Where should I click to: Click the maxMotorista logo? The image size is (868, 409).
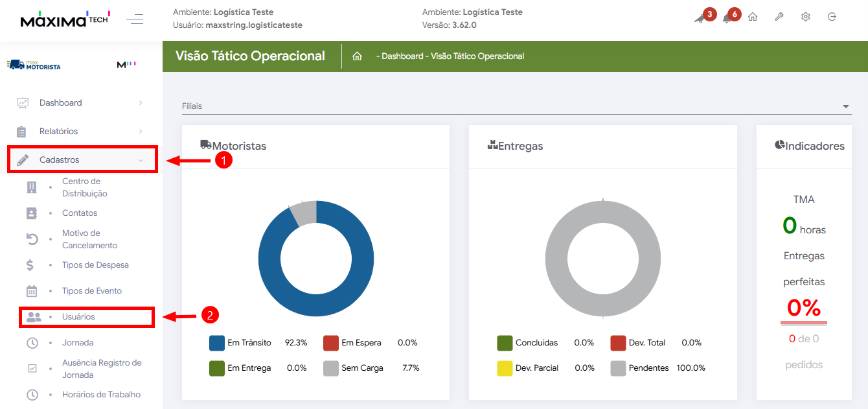click(x=34, y=65)
